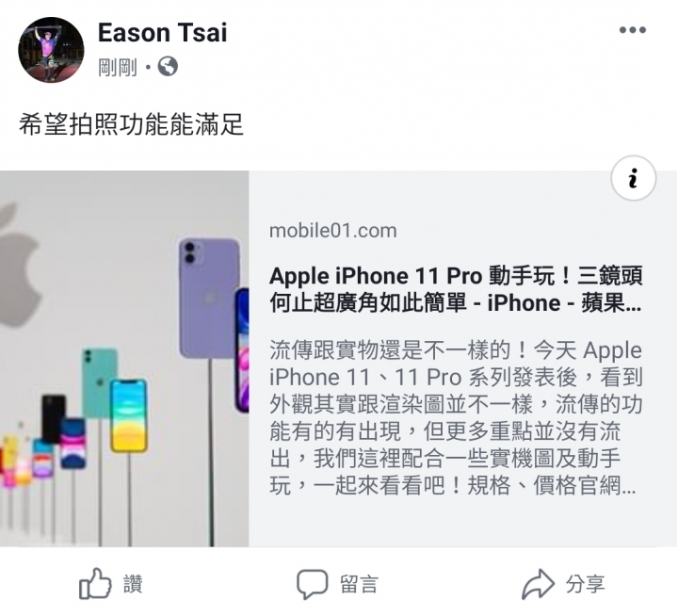678x616 pixels.
Task: Choose the 分享 share label
Action: [x=586, y=584]
